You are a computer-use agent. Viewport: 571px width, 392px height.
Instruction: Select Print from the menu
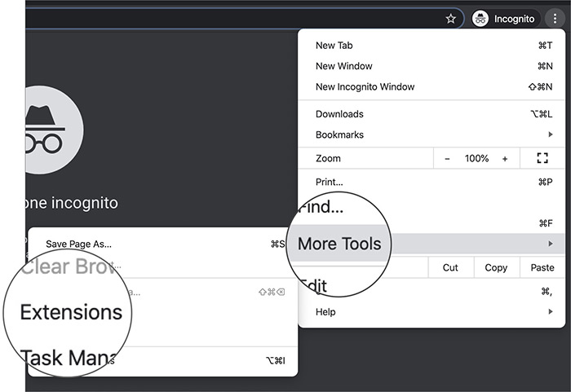click(x=329, y=182)
